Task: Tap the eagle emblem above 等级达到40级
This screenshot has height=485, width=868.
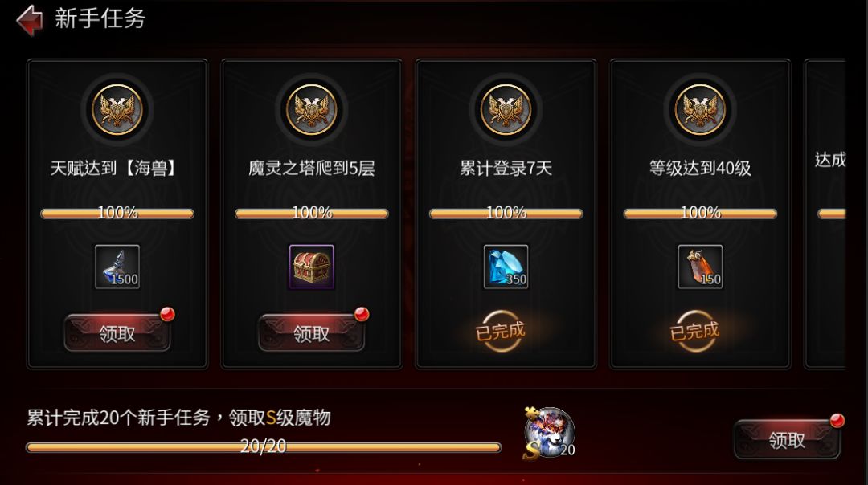Action: coord(700,109)
